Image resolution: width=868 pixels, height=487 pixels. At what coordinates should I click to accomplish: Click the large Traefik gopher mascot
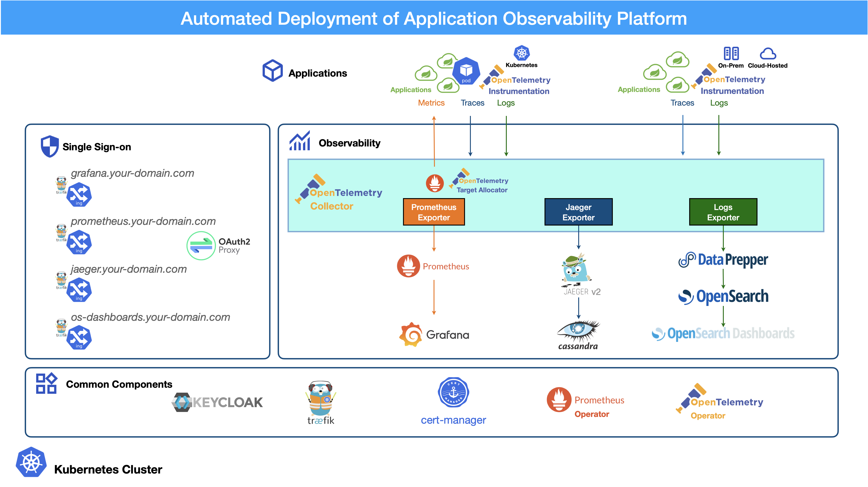click(320, 398)
